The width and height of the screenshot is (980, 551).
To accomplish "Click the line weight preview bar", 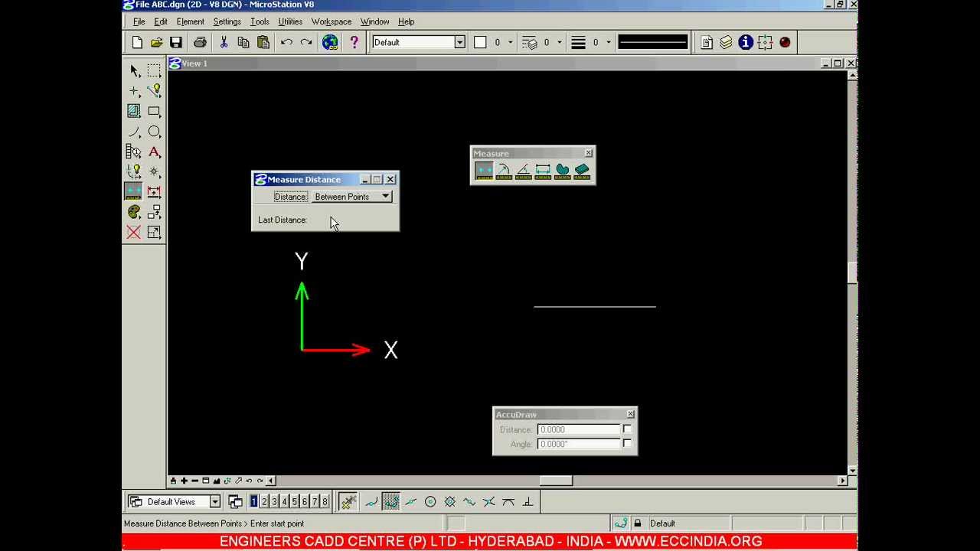I will tap(653, 42).
